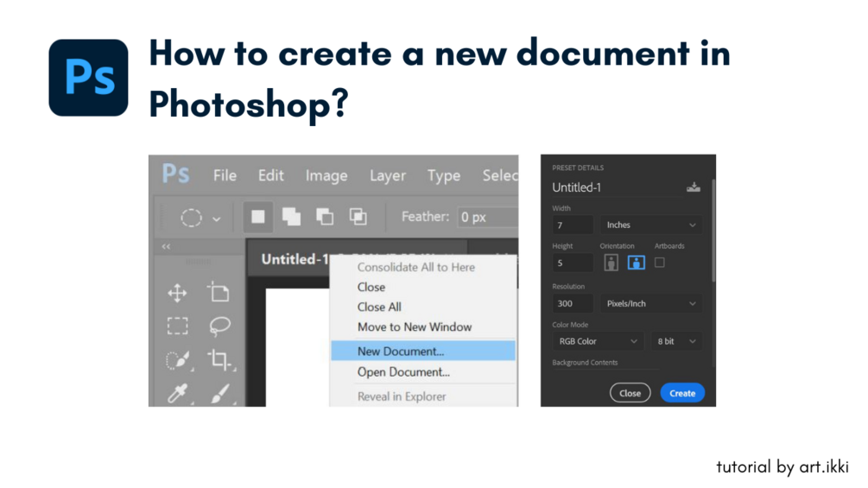Select the Crop tool
This screenshot has width=868, height=488.
[x=219, y=359]
